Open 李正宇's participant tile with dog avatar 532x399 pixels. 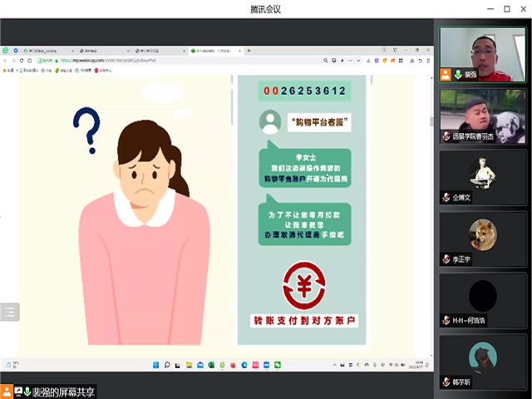[x=482, y=239]
